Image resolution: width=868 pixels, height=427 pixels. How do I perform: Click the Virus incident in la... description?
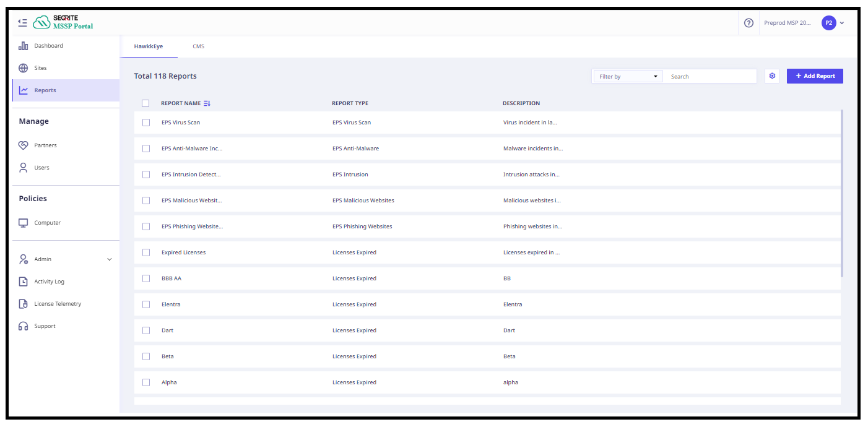(530, 123)
